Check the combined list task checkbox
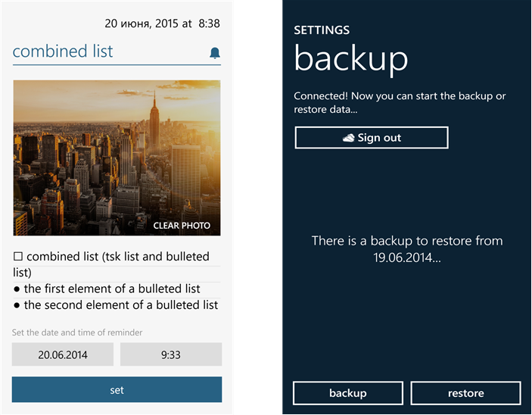This screenshot has height=415, width=532. pos(18,257)
